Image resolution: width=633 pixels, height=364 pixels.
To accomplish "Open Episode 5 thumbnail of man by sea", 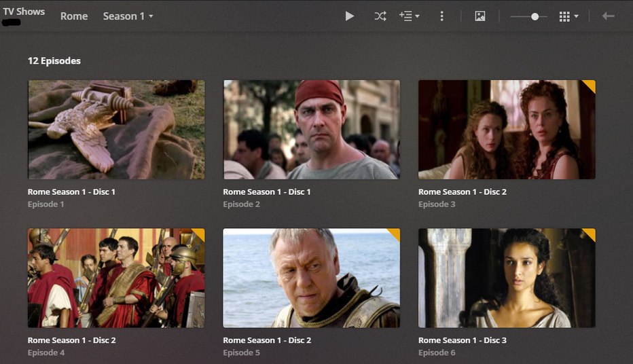I will click(x=312, y=278).
